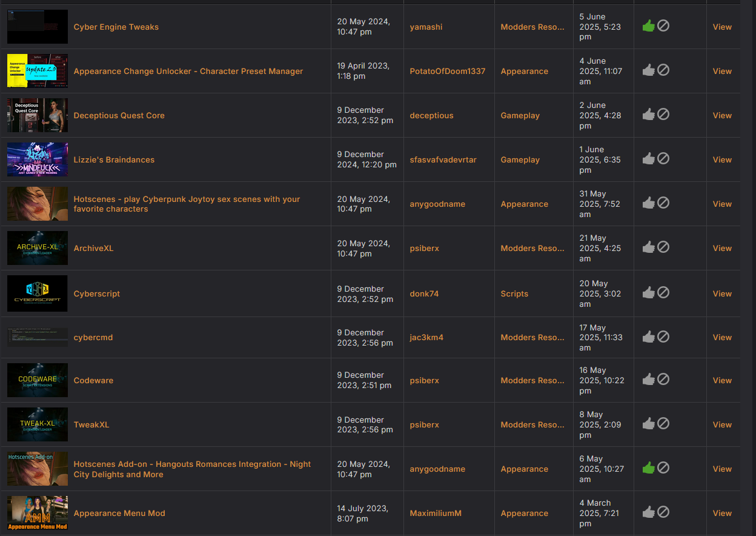756x536 pixels.
Task: Endorse Cyberscript with the thumbs-up icon
Action: tap(649, 292)
